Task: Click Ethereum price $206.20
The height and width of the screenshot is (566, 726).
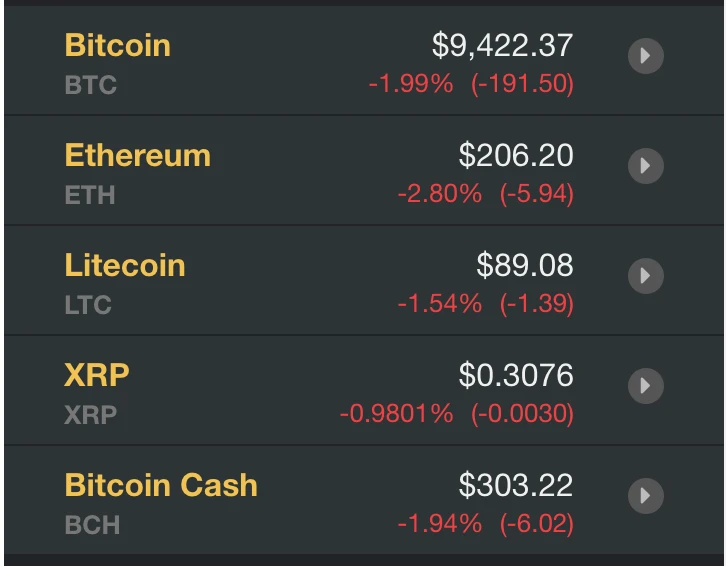Action: tap(516, 155)
